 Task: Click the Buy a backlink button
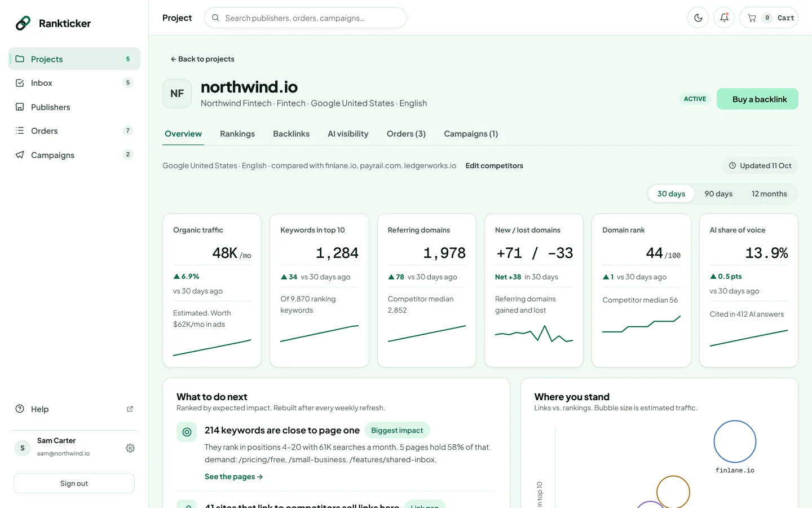(757, 99)
